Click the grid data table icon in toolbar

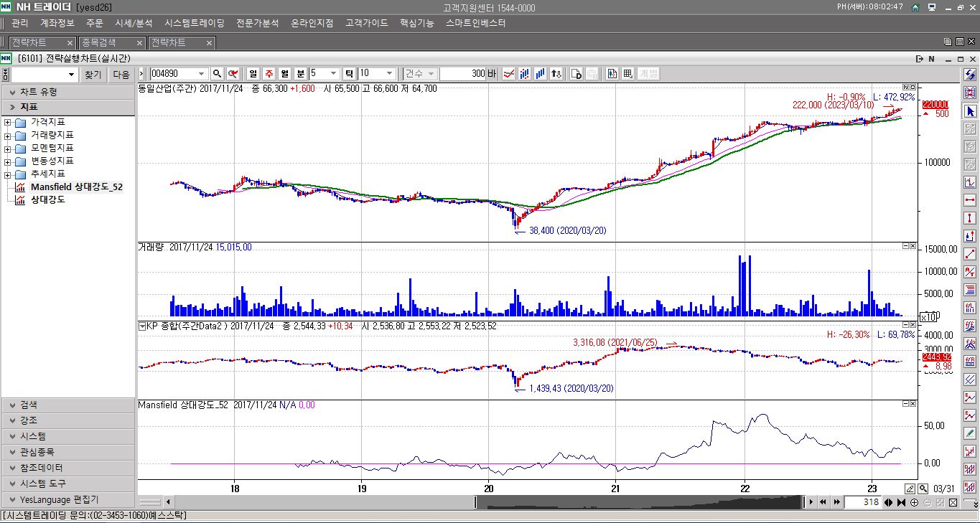click(627, 74)
